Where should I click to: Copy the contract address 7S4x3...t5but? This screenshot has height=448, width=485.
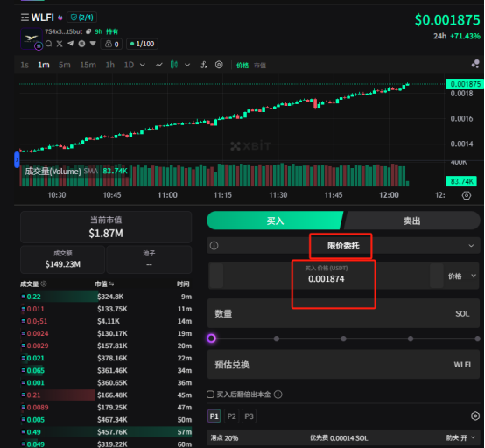88,31
